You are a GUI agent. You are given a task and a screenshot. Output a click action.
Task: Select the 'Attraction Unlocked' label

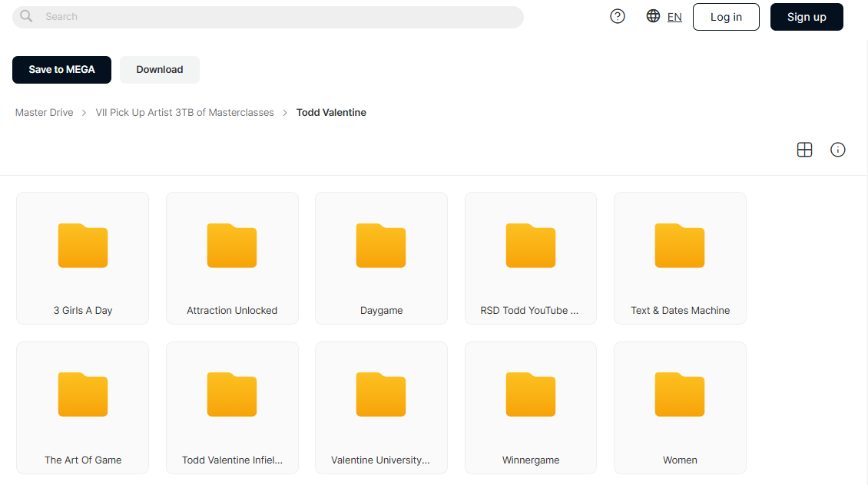click(x=232, y=310)
